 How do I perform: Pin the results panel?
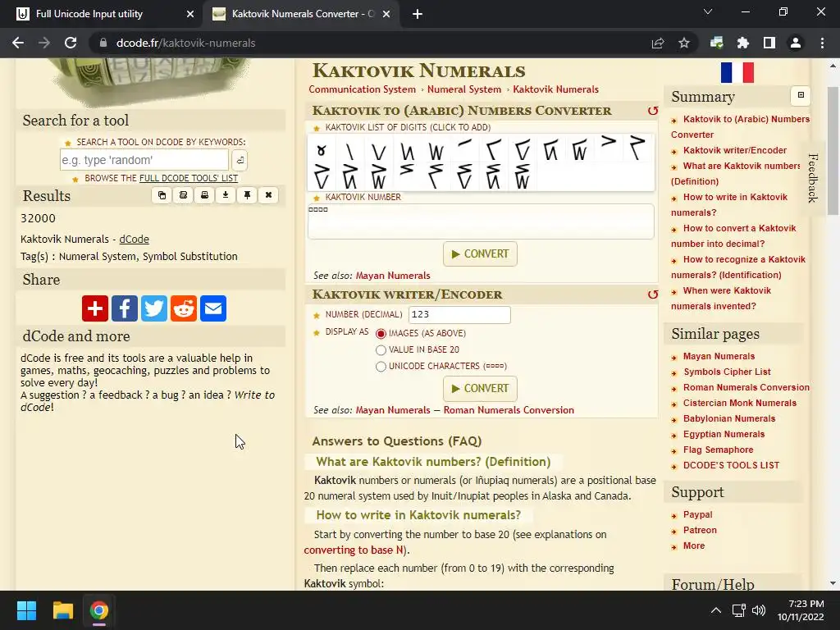pyautogui.click(x=247, y=195)
